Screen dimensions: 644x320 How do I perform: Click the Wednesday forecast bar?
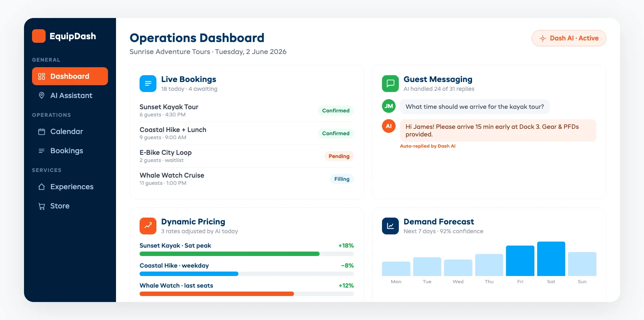[x=458, y=268]
